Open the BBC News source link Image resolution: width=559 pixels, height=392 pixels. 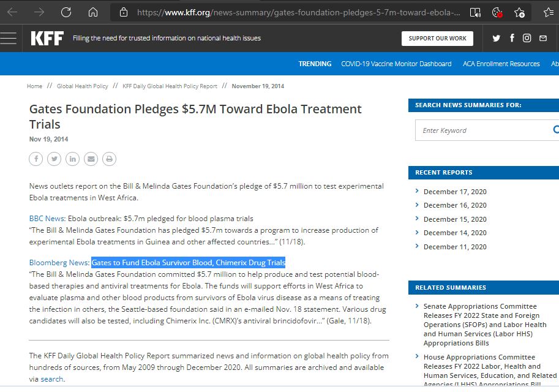click(47, 218)
